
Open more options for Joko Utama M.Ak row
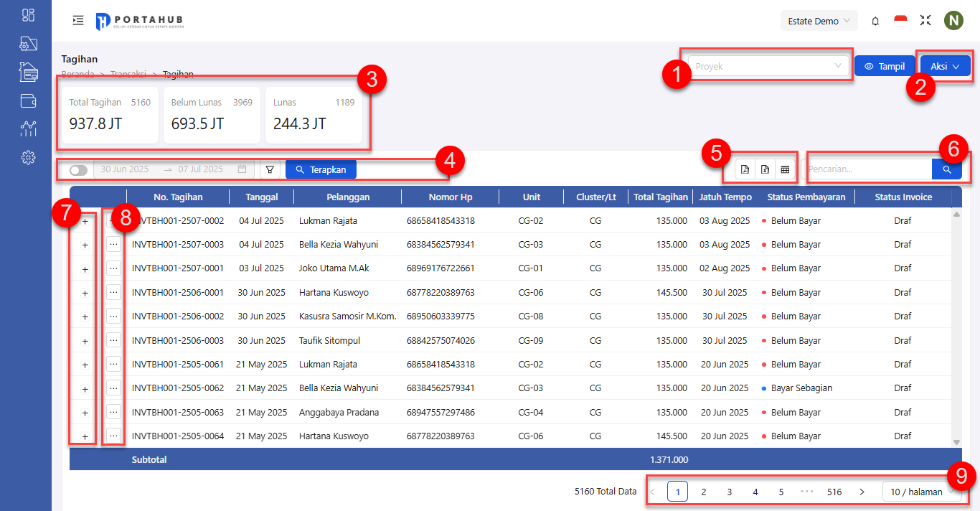pos(113,268)
